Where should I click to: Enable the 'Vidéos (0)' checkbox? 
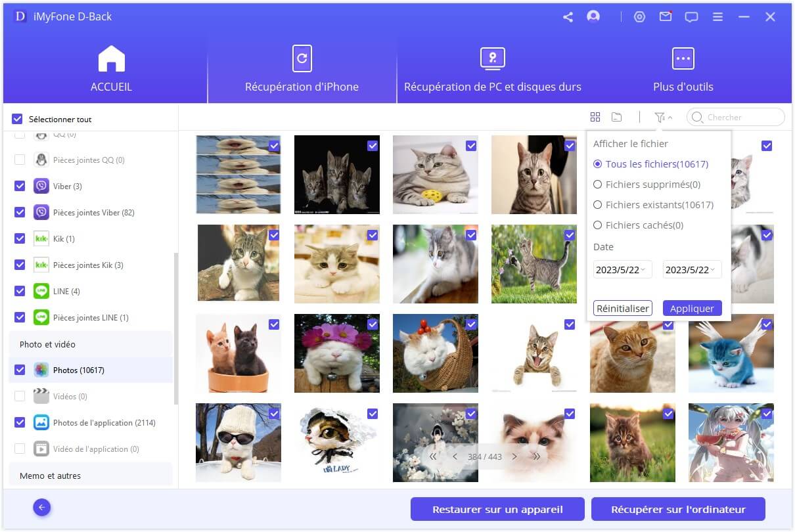pyautogui.click(x=19, y=396)
